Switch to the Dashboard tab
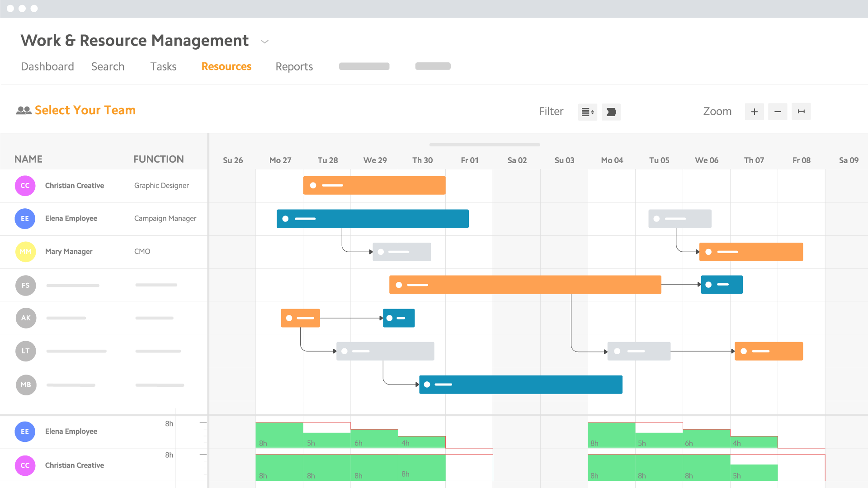Image resolution: width=868 pixels, height=488 pixels. (47, 66)
